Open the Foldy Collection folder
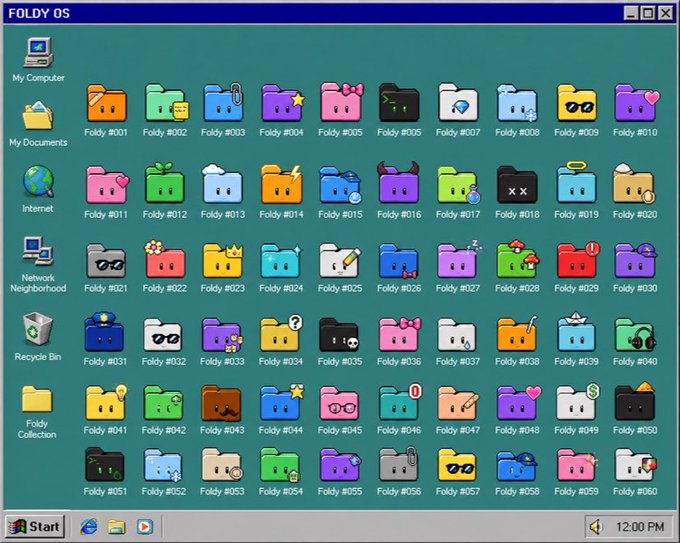The height and width of the screenshot is (543, 680). 37,399
